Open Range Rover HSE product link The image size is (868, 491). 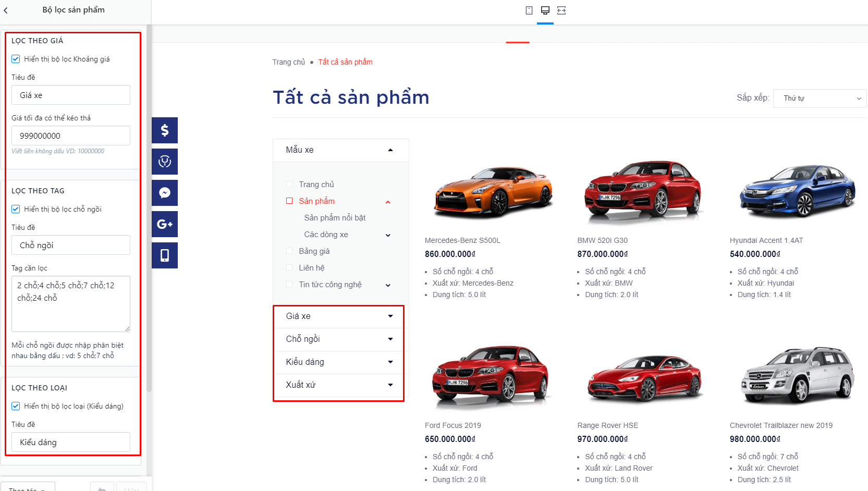tap(607, 425)
